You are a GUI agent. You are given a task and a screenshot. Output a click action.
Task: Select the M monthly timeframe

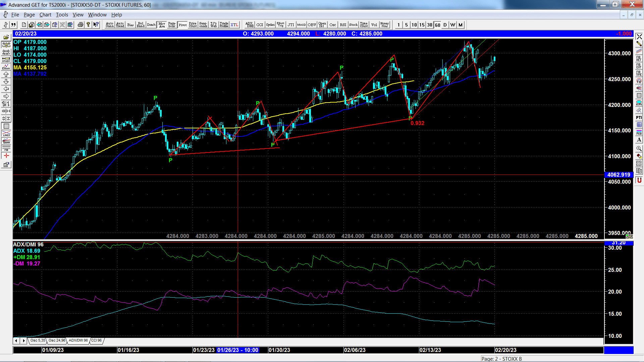tap(461, 25)
